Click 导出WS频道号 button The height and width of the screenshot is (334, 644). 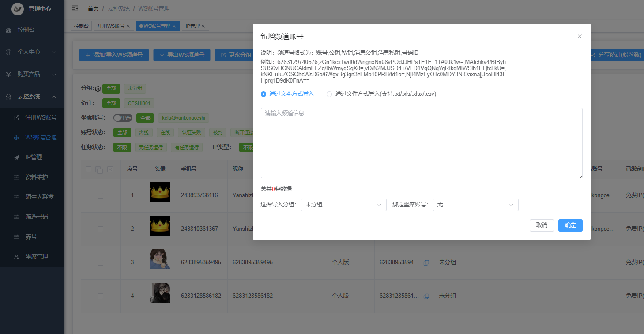182,55
